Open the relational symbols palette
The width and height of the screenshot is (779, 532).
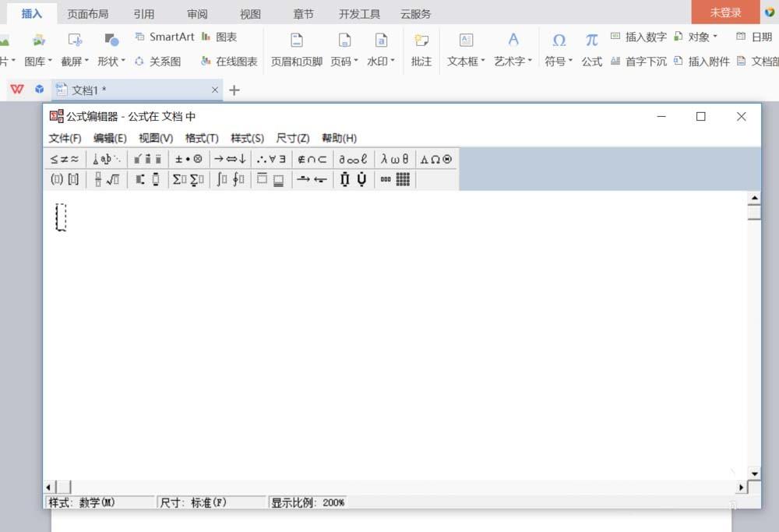click(x=64, y=159)
